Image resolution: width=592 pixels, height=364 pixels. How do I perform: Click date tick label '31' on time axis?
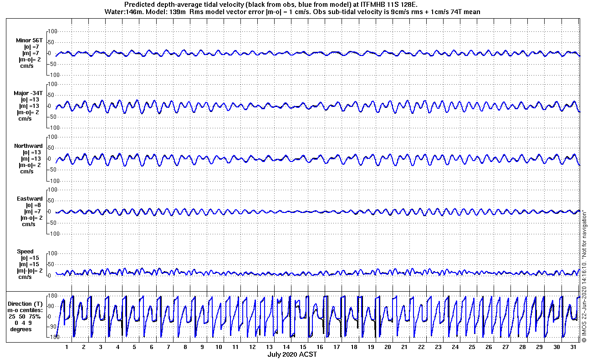[x=573, y=347]
